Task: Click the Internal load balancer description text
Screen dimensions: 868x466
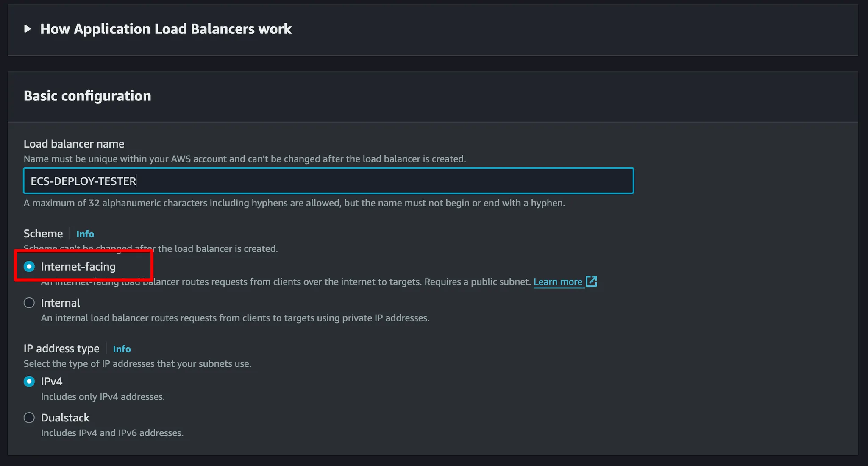Action: 235,318
